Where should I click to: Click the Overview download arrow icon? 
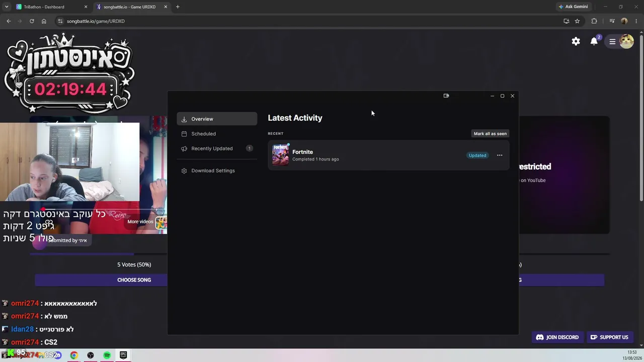[184, 119]
